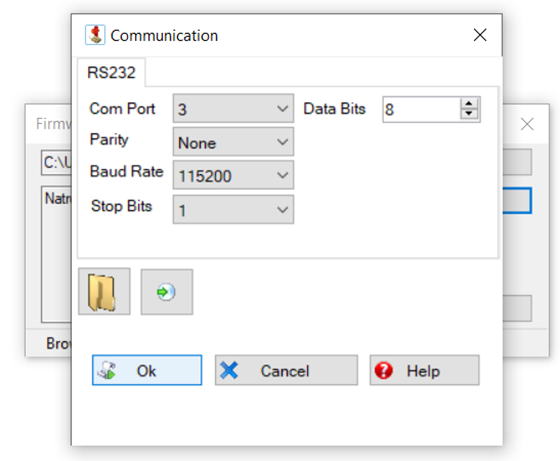Dismiss dialog with the Cancel button
This screenshot has width=560, height=461.
286,370
